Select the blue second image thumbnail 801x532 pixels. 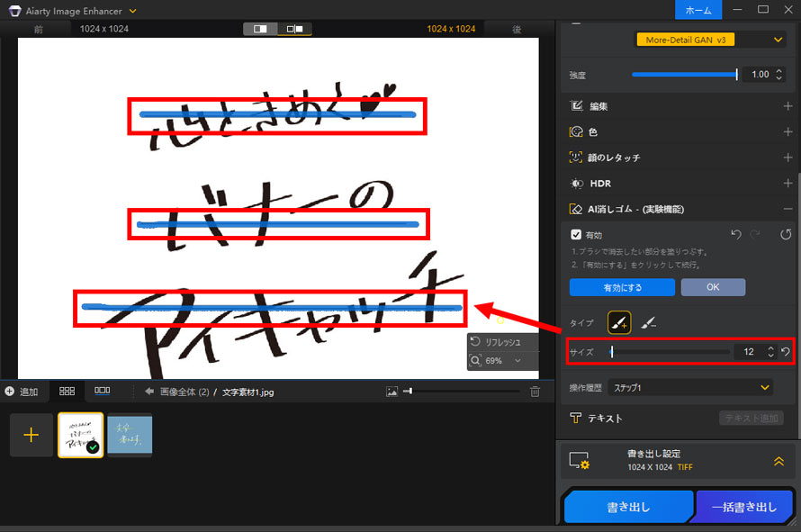[x=130, y=435]
